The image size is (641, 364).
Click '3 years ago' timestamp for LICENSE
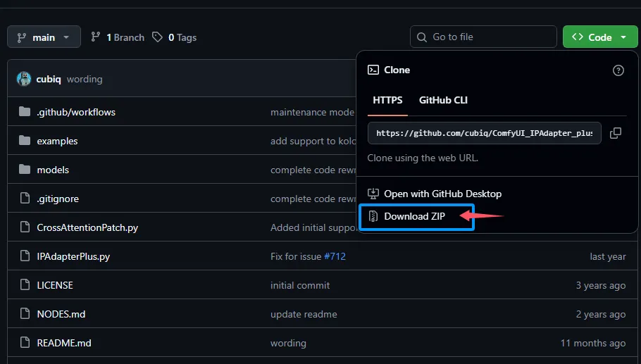pos(601,285)
